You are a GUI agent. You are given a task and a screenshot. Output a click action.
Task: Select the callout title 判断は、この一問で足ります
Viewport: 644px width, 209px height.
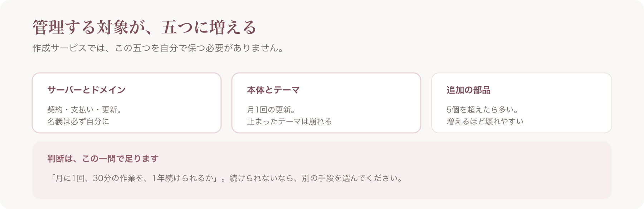103,159
